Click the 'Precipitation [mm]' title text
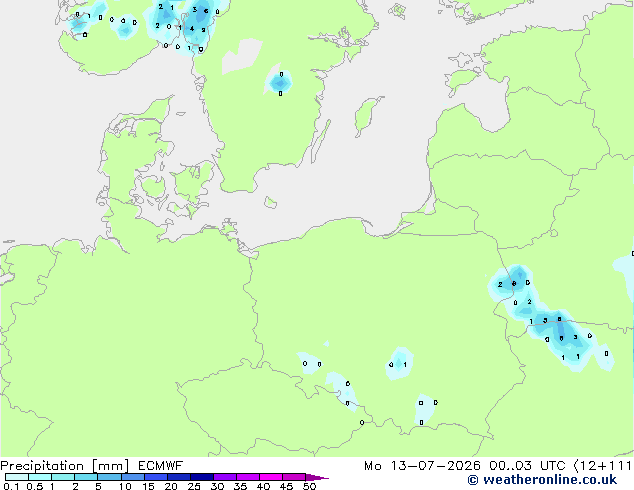 pyautogui.click(x=65, y=466)
